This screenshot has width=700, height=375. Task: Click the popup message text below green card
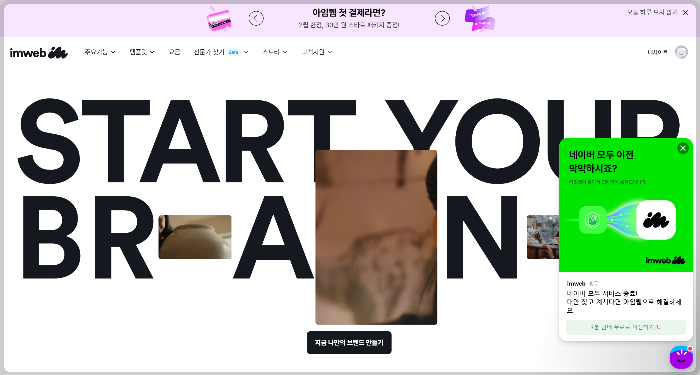click(x=624, y=302)
